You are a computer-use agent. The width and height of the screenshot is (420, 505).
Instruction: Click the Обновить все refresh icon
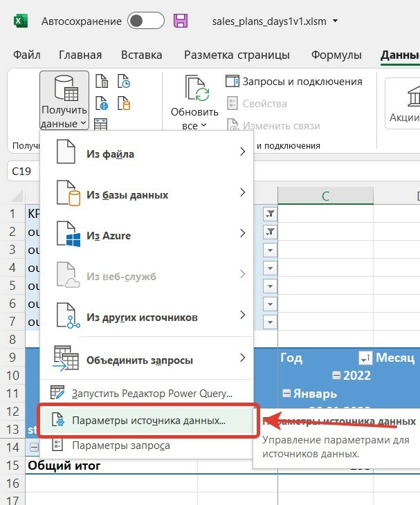[197, 88]
